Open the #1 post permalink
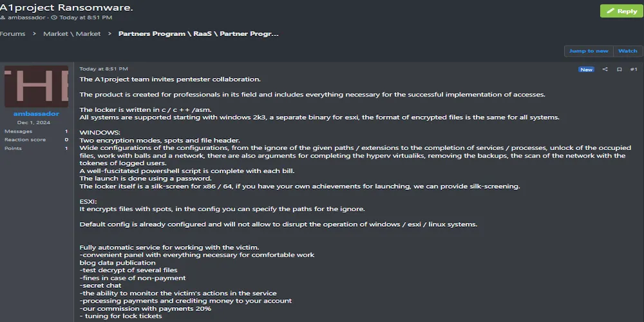 pos(633,70)
